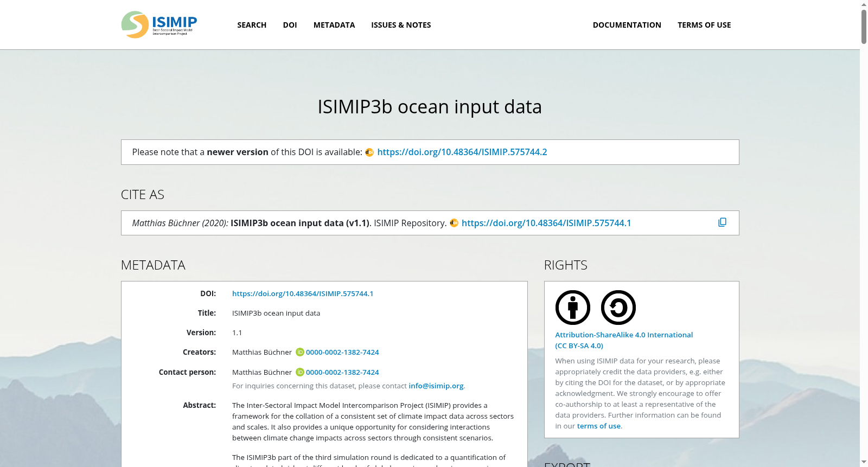Screen dimensions: 868x467
Task: Follow the 'terms of use' link in Rights
Action: 599,426
